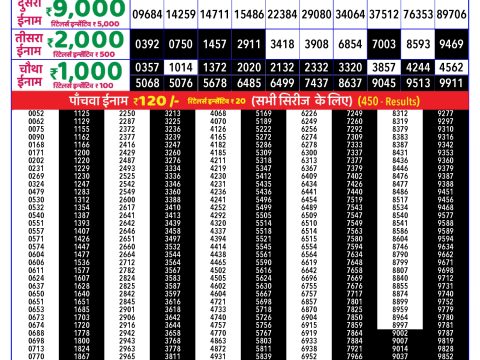Click the number 76353
This screenshot has height=360, width=480.
(x=418, y=14)
